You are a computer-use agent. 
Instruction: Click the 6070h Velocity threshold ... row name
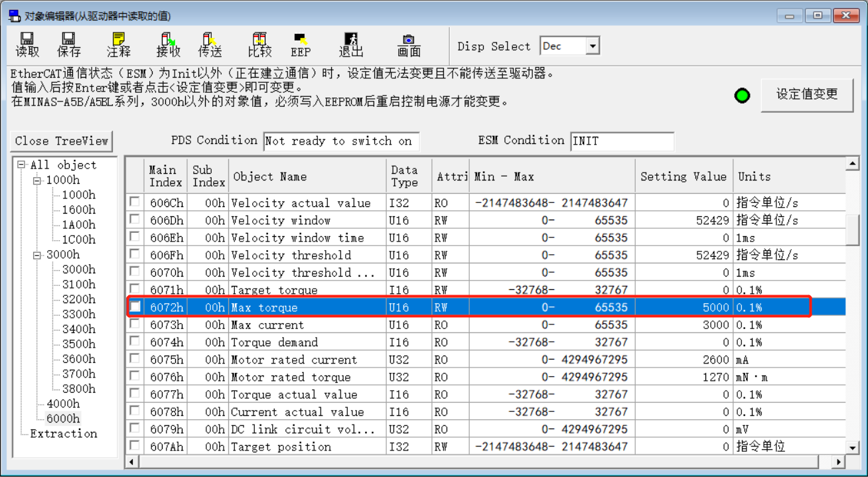[303, 273]
